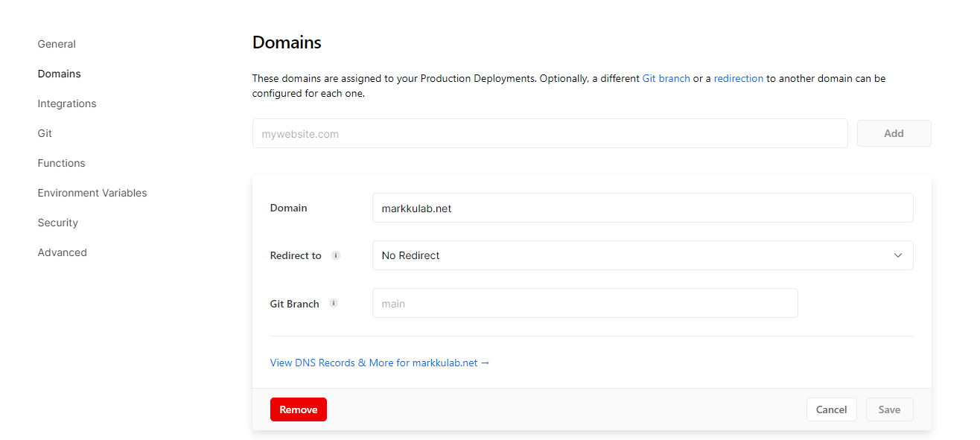Save the domain configuration
980x440 pixels.
click(x=889, y=409)
